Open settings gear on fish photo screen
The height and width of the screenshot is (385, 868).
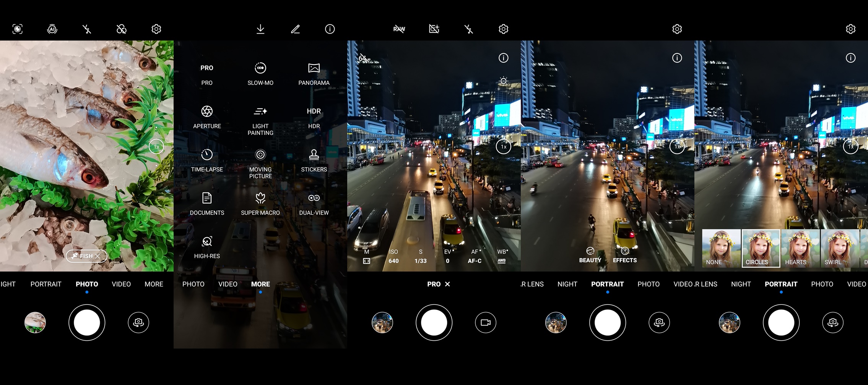click(x=156, y=29)
